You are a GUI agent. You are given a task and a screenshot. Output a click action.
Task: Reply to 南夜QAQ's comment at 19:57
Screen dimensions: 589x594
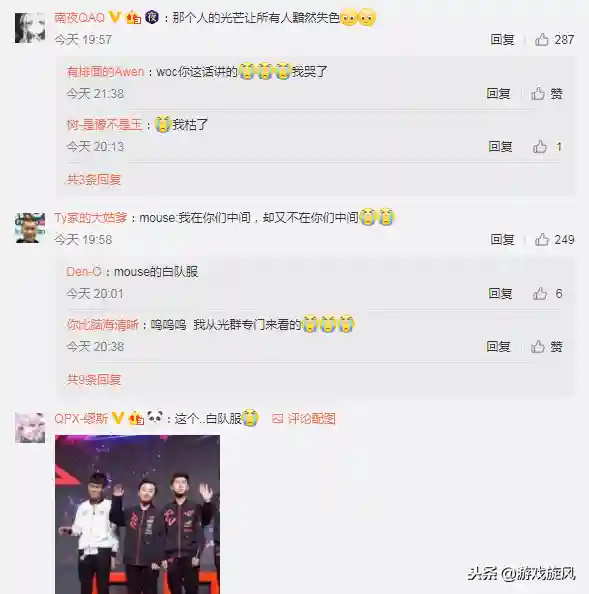click(x=502, y=39)
